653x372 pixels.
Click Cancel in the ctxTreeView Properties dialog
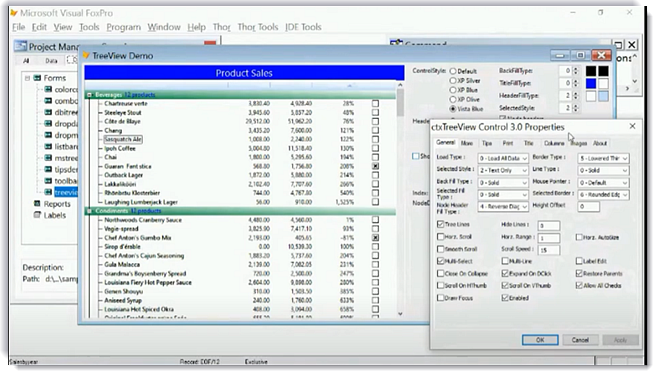tap(580, 340)
